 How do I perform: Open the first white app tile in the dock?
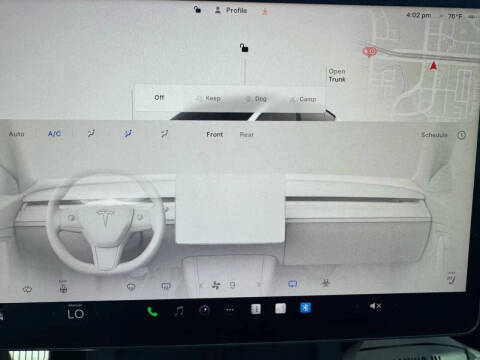pyautogui.click(x=256, y=309)
